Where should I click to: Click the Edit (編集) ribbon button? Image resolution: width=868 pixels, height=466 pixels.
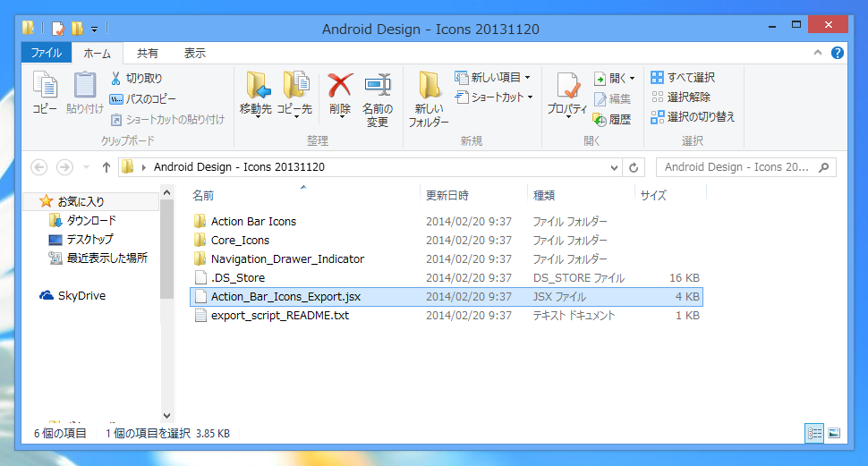612,99
